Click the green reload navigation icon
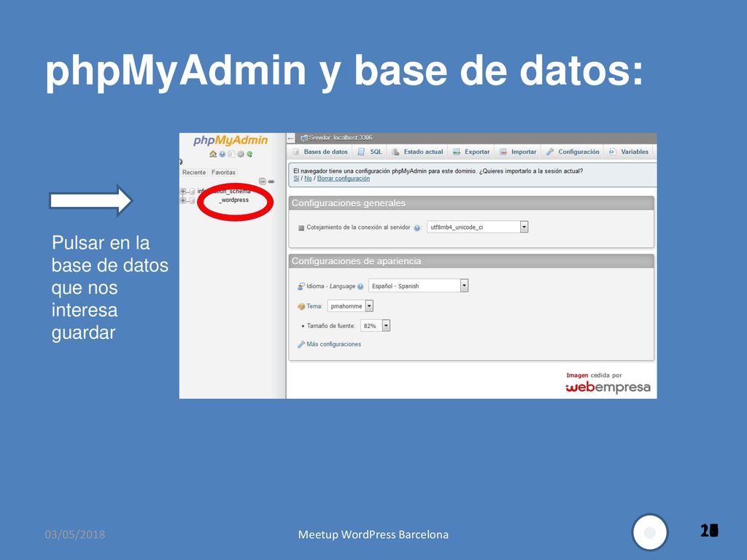Viewport: 747px width, 560px height. (x=249, y=154)
